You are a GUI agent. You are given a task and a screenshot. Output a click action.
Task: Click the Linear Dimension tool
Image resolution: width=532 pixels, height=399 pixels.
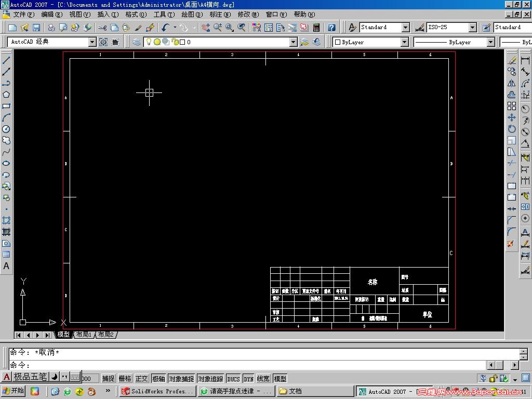[525, 60]
